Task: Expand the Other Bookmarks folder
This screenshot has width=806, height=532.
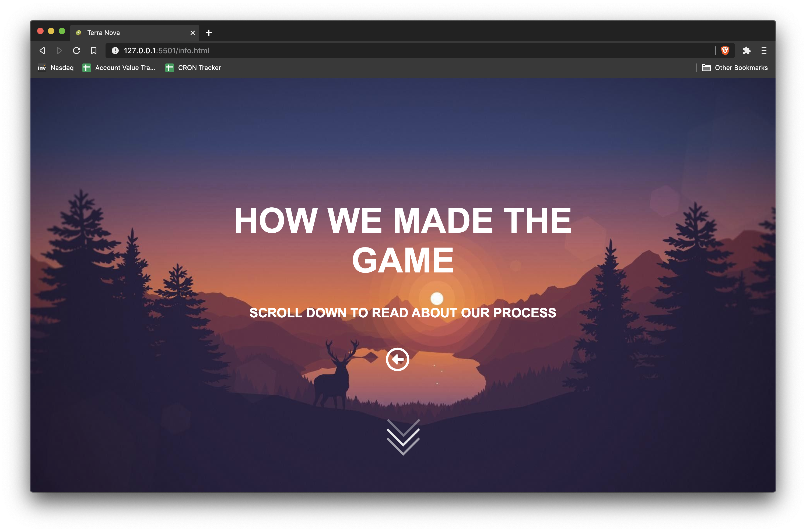Action: pos(735,68)
